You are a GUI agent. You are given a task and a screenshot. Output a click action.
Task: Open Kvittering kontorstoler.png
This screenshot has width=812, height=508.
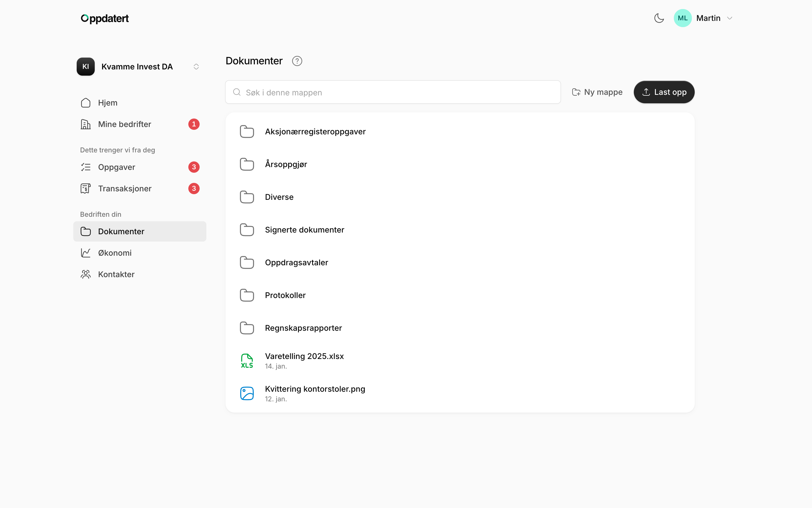[460, 393]
